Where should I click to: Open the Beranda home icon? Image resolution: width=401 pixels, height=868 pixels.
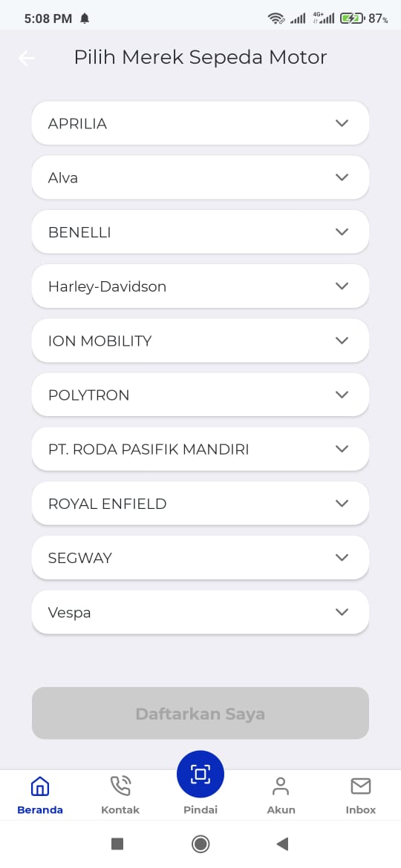point(40,786)
